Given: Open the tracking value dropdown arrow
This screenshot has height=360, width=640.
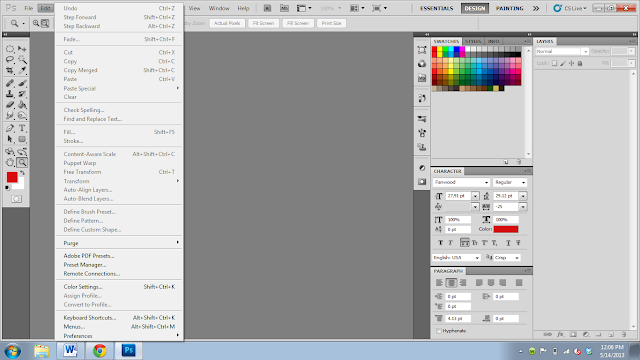Looking at the screenshot, I should point(523,207).
